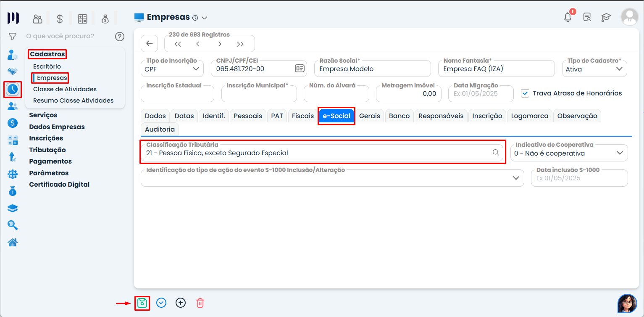This screenshot has width=644, height=317.
Task: Select the calculator grid sidebar icon
Action: click(13, 140)
